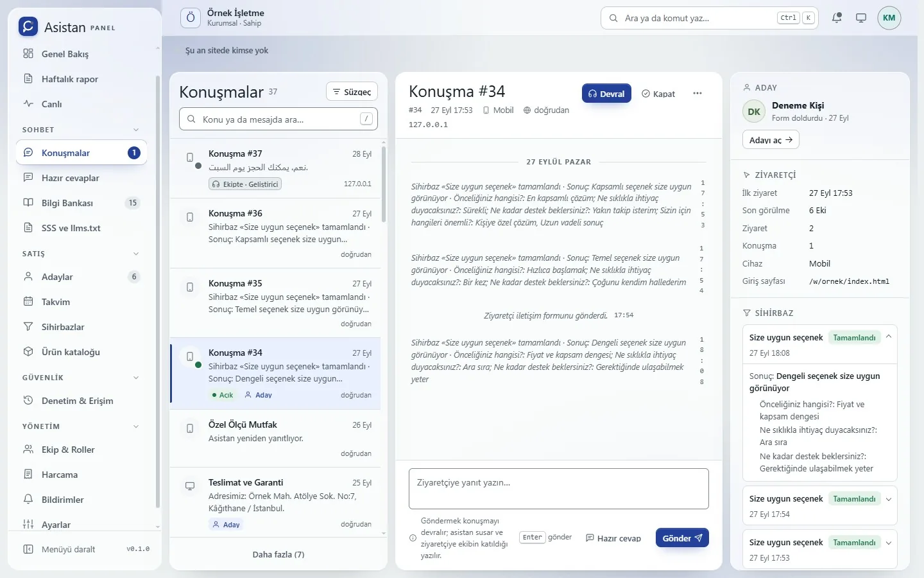This screenshot has width=924, height=578.
Task: Open the KM user avatar menu
Action: (889, 18)
